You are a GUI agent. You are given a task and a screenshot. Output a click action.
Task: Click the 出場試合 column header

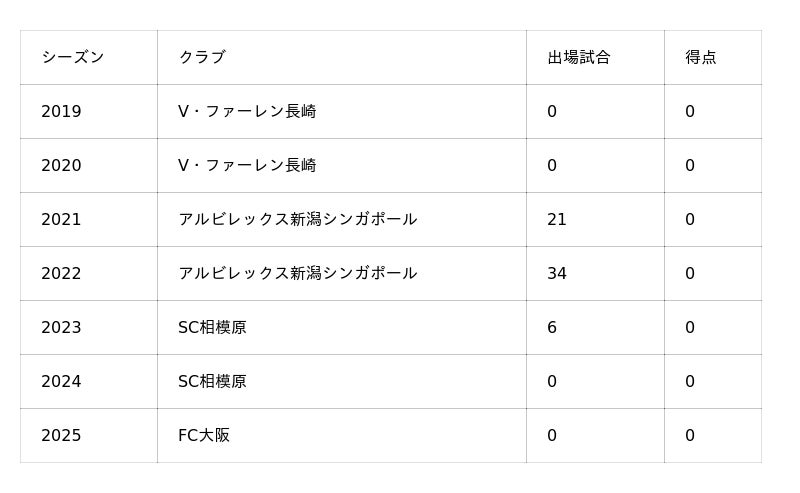pyautogui.click(x=578, y=58)
